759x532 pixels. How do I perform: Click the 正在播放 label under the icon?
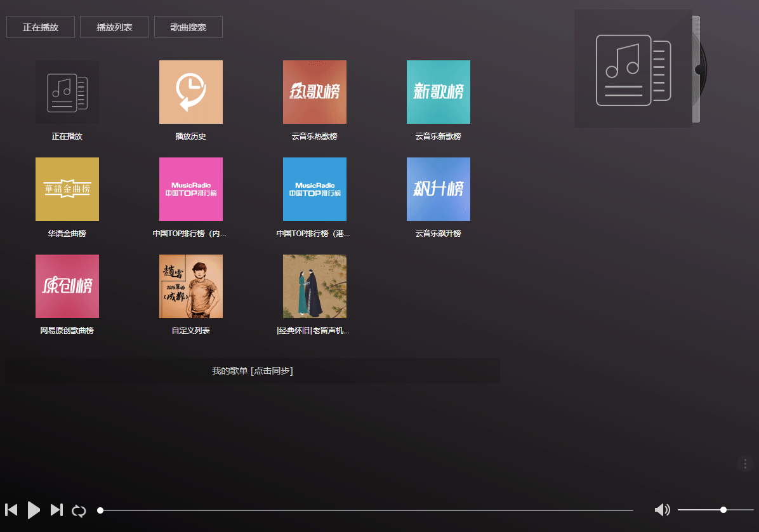tap(67, 136)
